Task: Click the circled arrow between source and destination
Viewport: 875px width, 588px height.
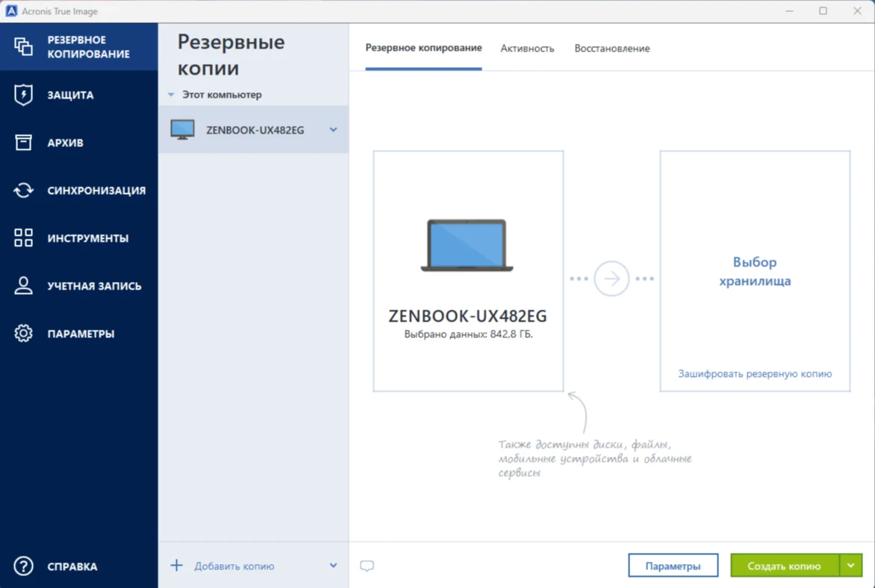Action: coord(611,278)
